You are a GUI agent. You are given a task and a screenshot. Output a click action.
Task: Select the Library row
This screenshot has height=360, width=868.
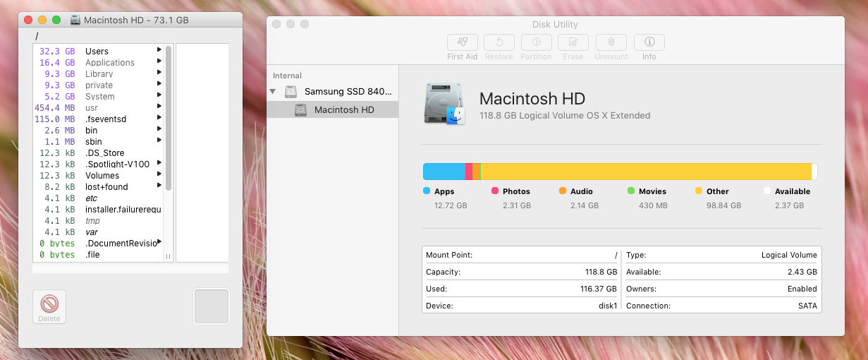98,73
